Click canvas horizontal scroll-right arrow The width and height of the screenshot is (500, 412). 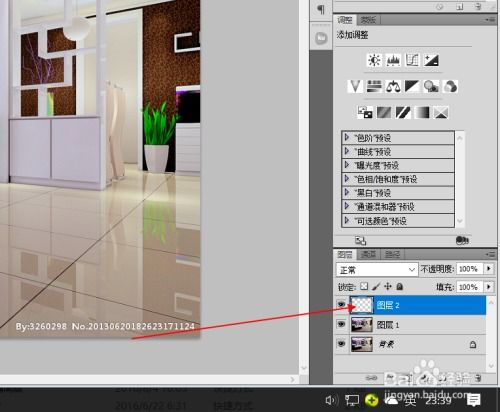pos(292,379)
